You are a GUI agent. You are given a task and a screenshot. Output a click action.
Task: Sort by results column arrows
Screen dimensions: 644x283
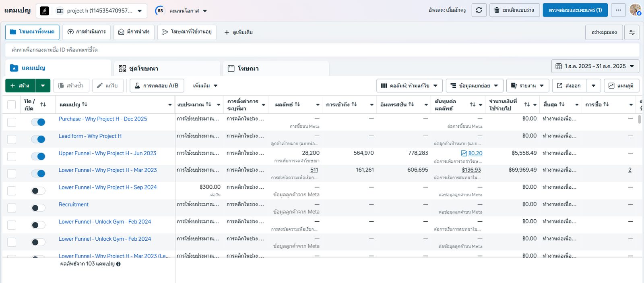point(297,104)
